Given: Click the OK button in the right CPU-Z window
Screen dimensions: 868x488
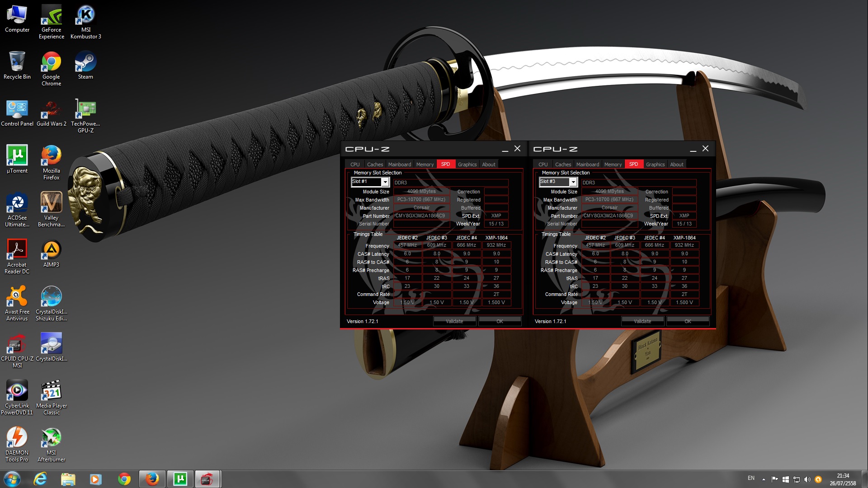Looking at the screenshot, I should click(x=688, y=321).
